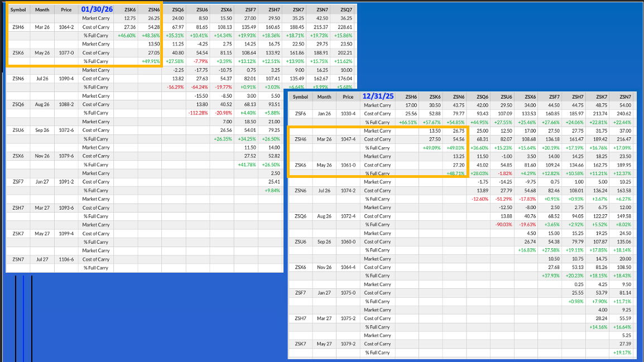Viewport: 644px width, 362px height.
Task: Click cost of carry value 240.62
Action: [624, 114]
